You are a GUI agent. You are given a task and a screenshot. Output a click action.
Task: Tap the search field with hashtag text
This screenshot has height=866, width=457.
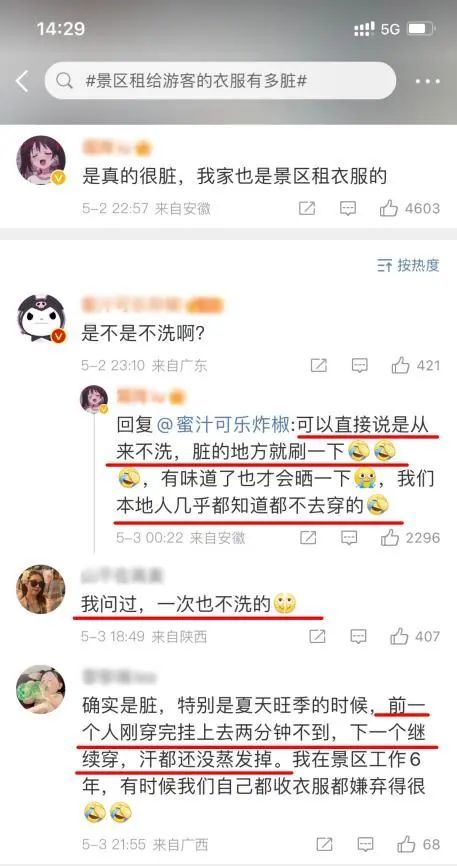click(x=220, y=82)
